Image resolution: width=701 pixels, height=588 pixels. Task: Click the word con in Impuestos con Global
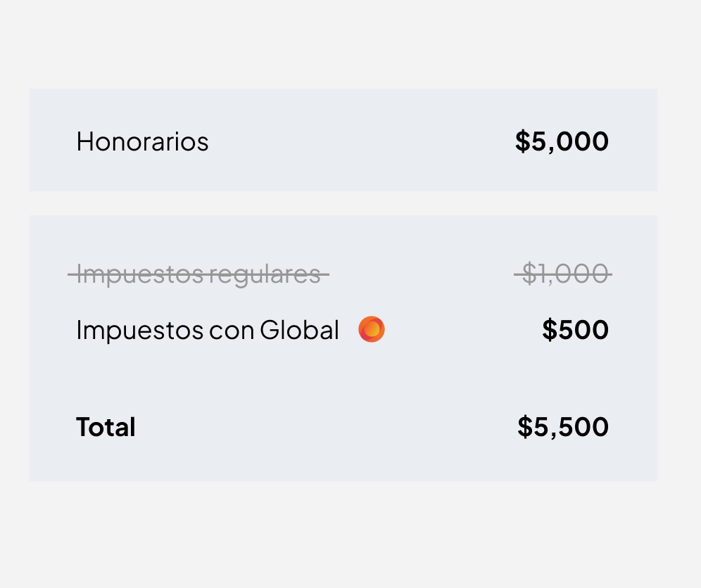click(231, 330)
